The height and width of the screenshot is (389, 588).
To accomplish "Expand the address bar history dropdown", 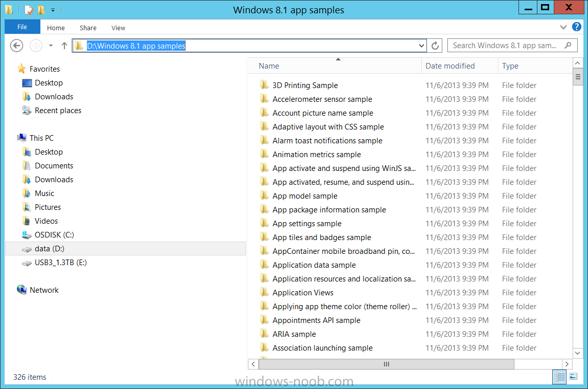I will point(421,46).
